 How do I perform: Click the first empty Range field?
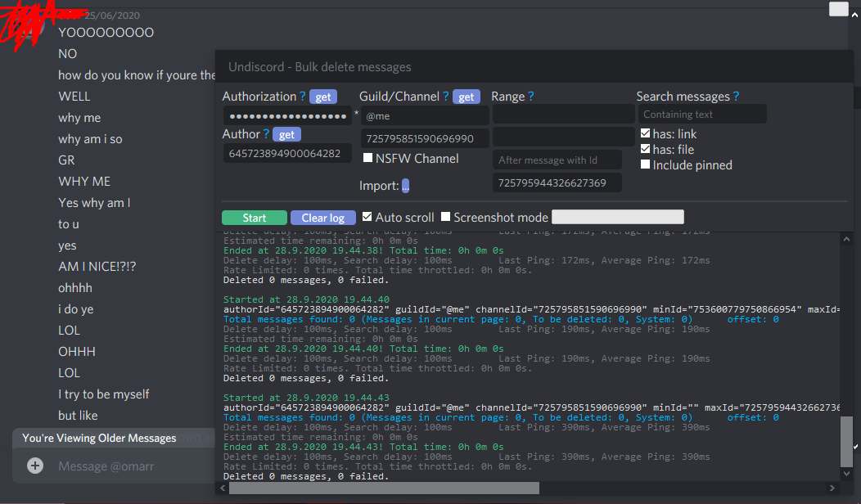point(564,115)
